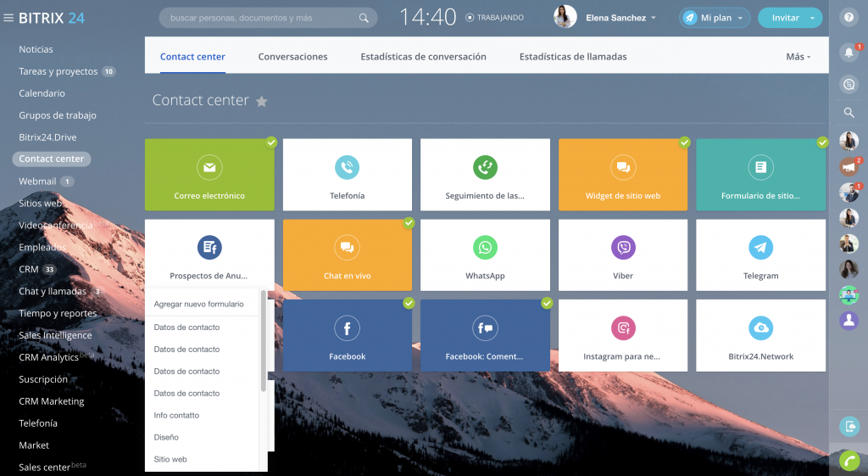Switch to the Conversaciones tab
Screen dimensions: 868x476
(x=292, y=57)
